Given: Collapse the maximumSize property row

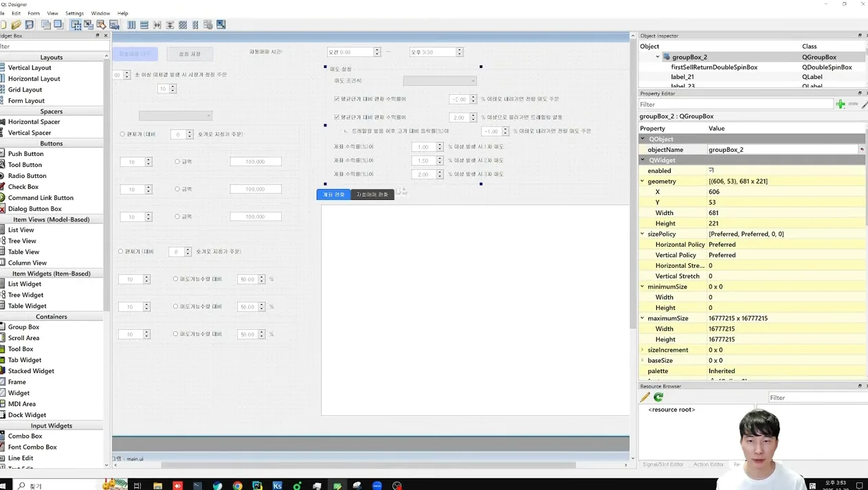Looking at the screenshot, I should pyautogui.click(x=643, y=318).
